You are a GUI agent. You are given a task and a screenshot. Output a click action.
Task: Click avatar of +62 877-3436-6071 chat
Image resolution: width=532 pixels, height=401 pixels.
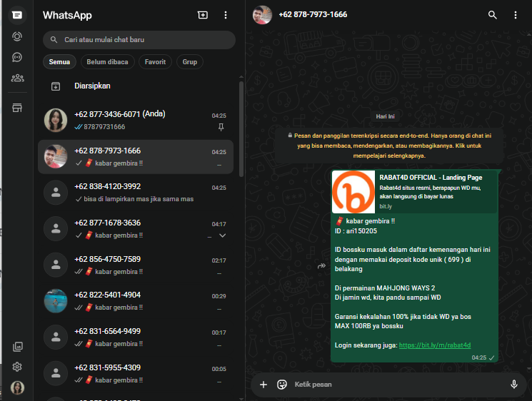point(56,121)
